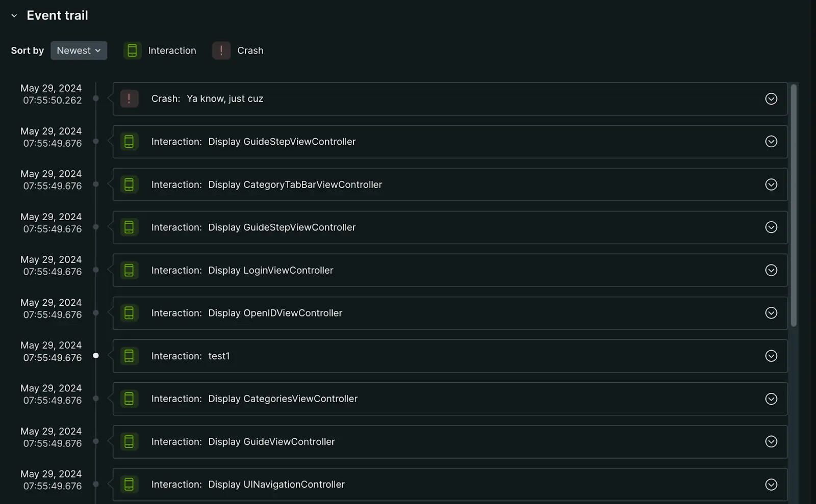The image size is (816, 504).
Task: Click the event list vertical scrollbar
Action: point(794,204)
